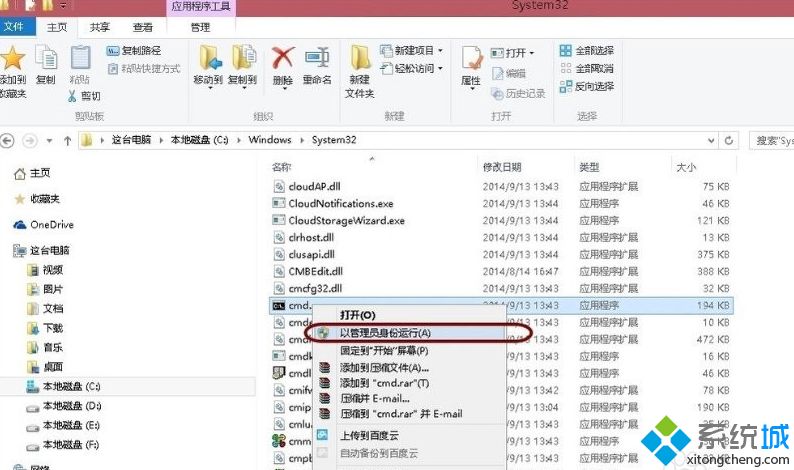Click 这台电脑 in the address breadcrumb
The height and width of the screenshot is (470, 794).
pos(131,140)
